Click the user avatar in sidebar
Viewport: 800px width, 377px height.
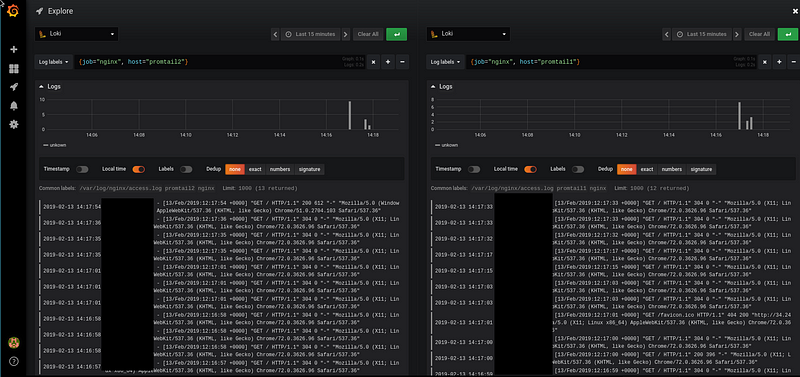tap(14, 342)
